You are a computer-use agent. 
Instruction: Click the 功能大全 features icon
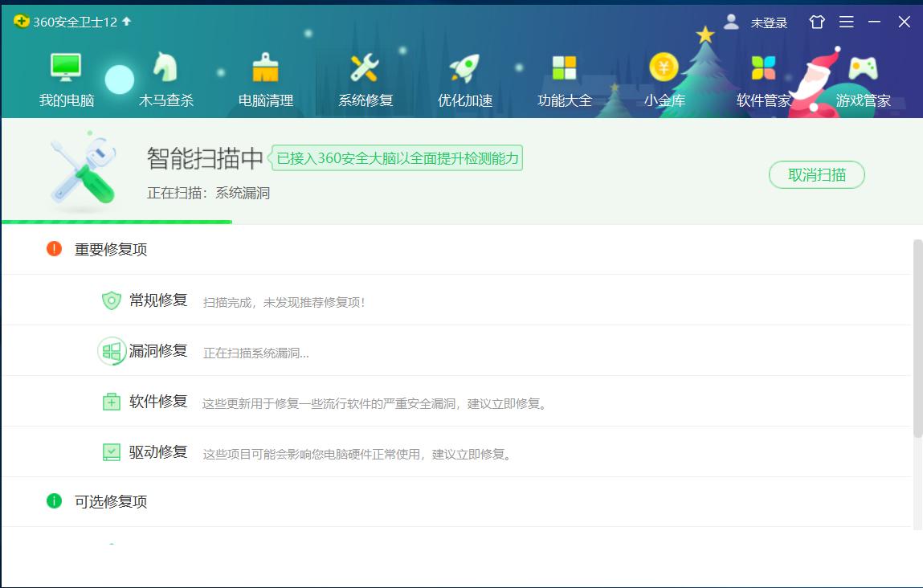564,76
